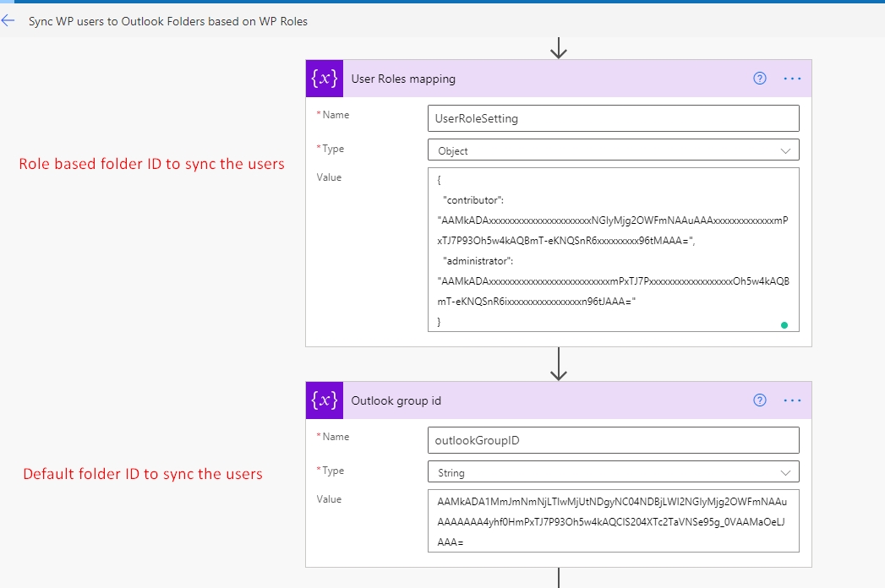Click the outlookGroupID name field

coord(614,440)
